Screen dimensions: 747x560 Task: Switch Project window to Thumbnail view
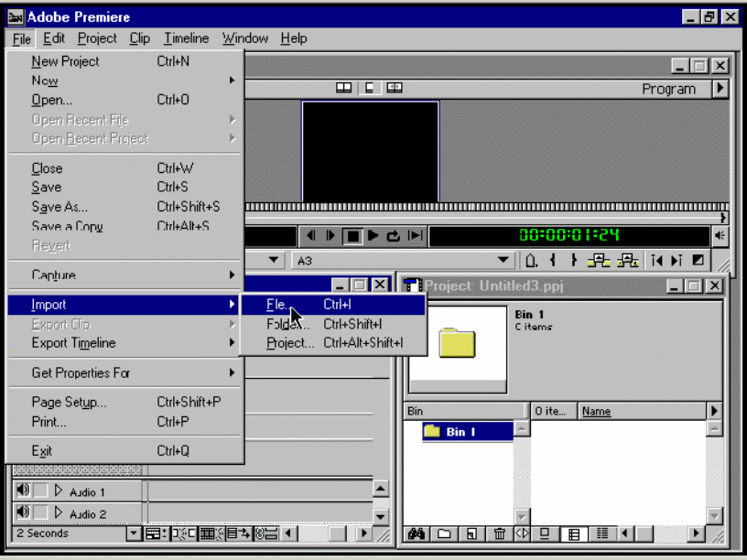click(x=574, y=533)
